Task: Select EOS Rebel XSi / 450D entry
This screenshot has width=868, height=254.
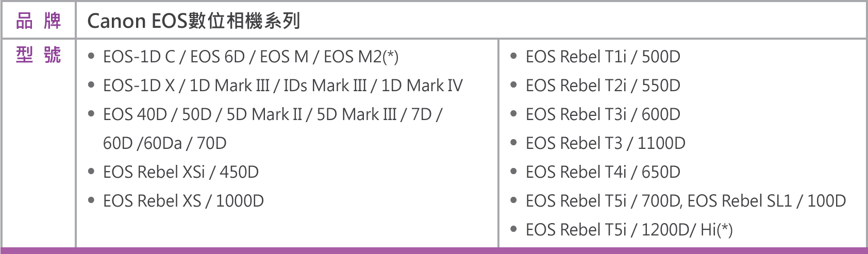Action: 181,172
